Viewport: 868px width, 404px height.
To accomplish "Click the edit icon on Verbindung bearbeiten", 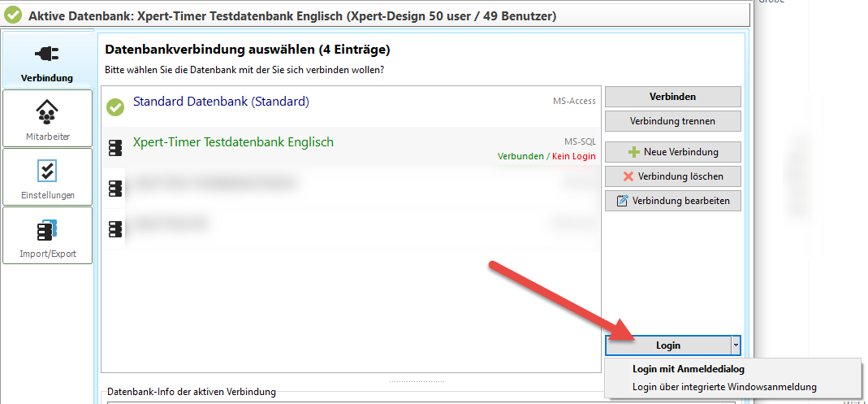I will [x=623, y=201].
